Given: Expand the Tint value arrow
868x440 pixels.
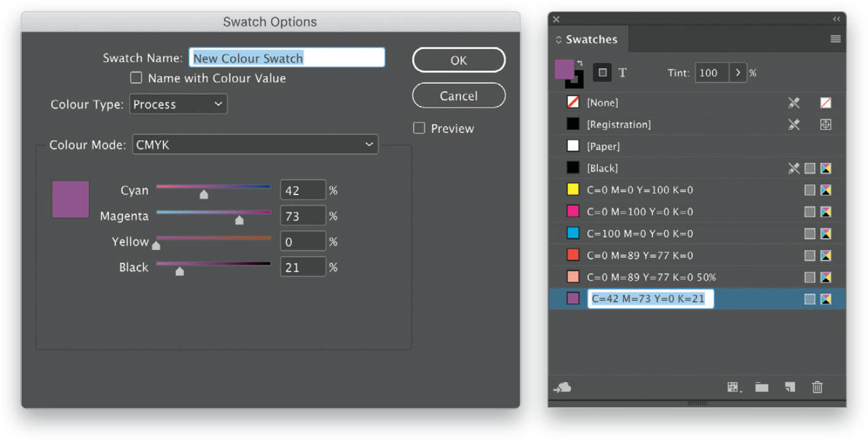Looking at the screenshot, I should pos(738,73).
